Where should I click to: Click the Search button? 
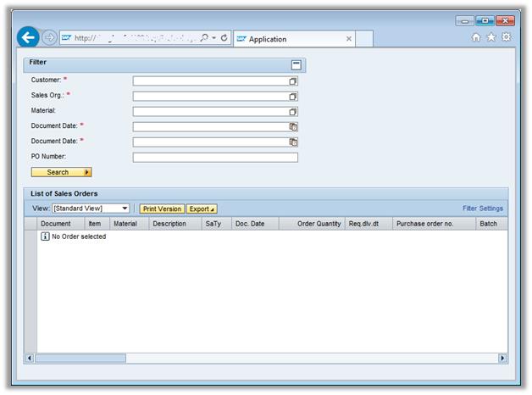coord(61,172)
